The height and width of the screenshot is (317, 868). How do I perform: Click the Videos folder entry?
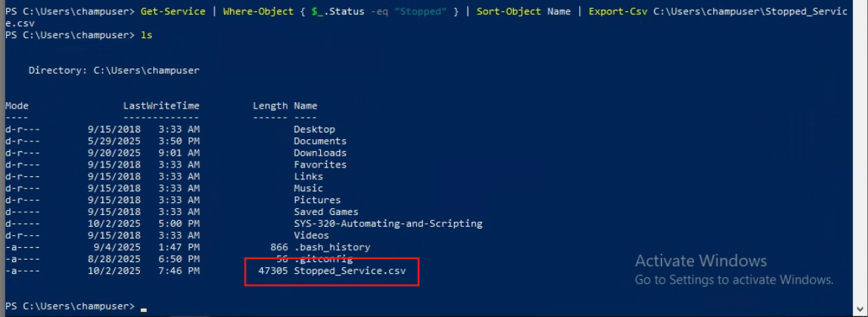tap(311, 235)
